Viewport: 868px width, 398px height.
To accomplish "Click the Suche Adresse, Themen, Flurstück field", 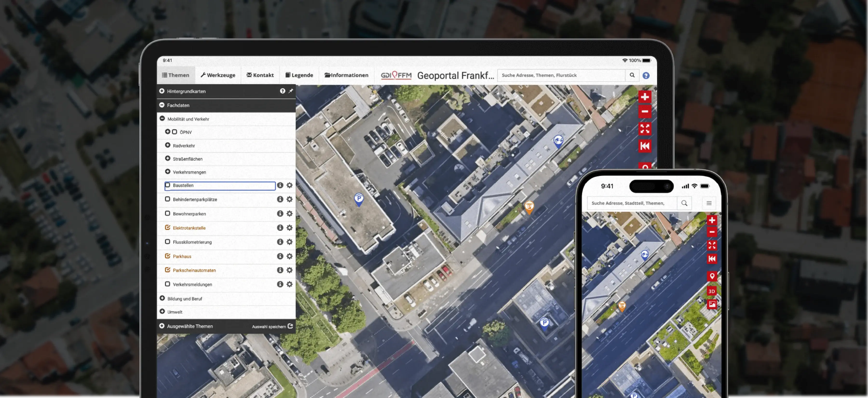I will pyautogui.click(x=561, y=75).
